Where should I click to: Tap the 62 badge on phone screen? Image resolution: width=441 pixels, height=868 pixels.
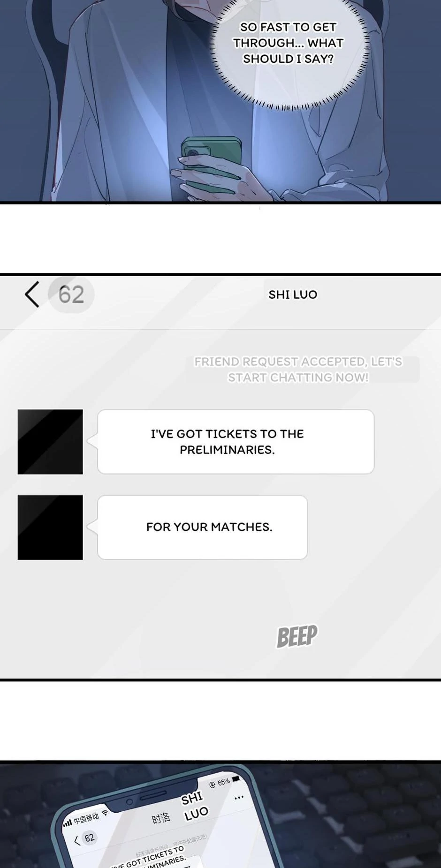89,838
